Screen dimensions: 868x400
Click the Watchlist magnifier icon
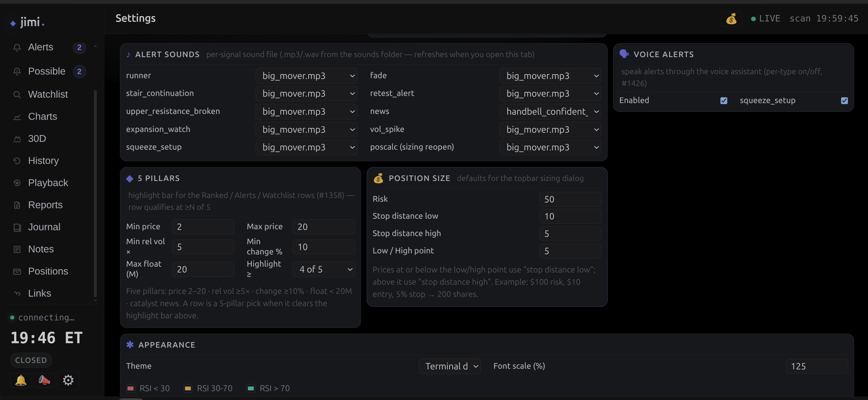[x=17, y=95]
